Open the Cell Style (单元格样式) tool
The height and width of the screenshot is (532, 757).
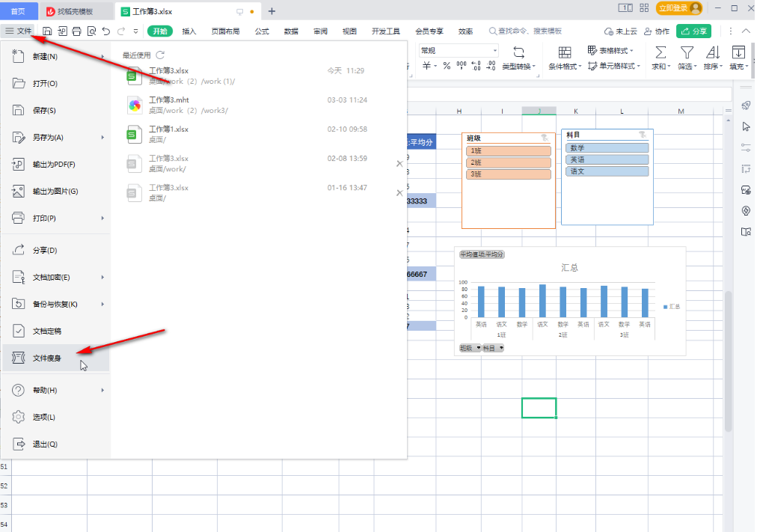click(x=615, y=66)
